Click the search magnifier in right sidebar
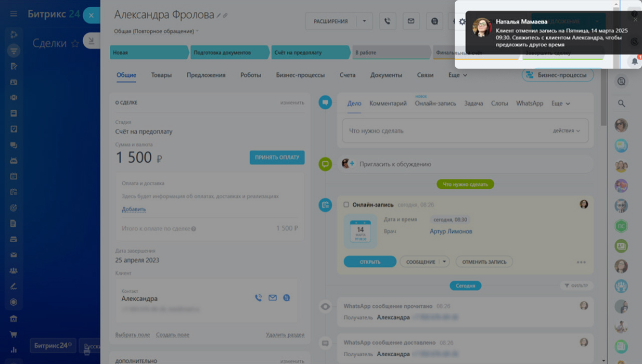This screenshot has height=364, width=642. [x=621, y=103]
